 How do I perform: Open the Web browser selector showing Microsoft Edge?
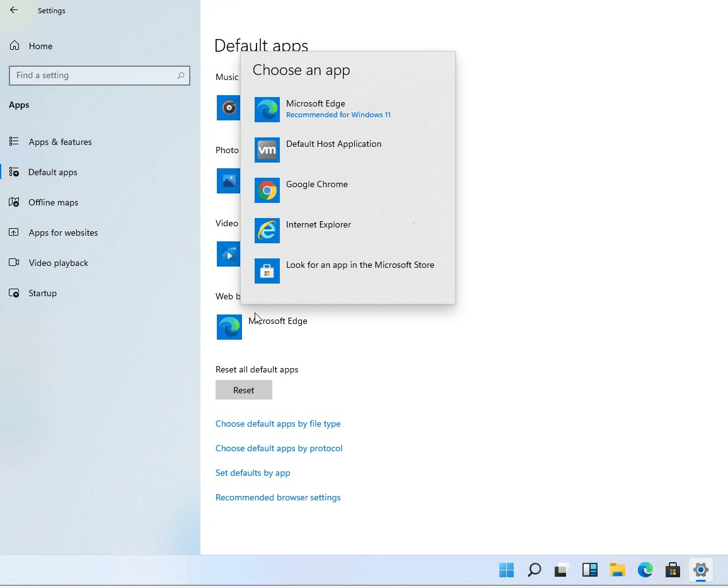click(229, 326)
